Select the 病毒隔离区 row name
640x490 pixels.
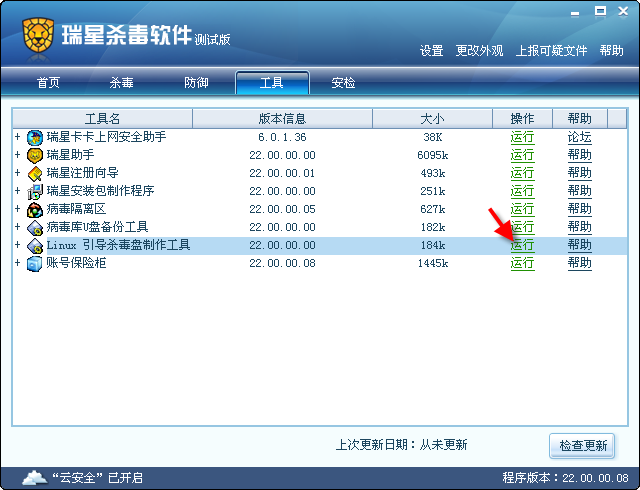tap(76, 209)
